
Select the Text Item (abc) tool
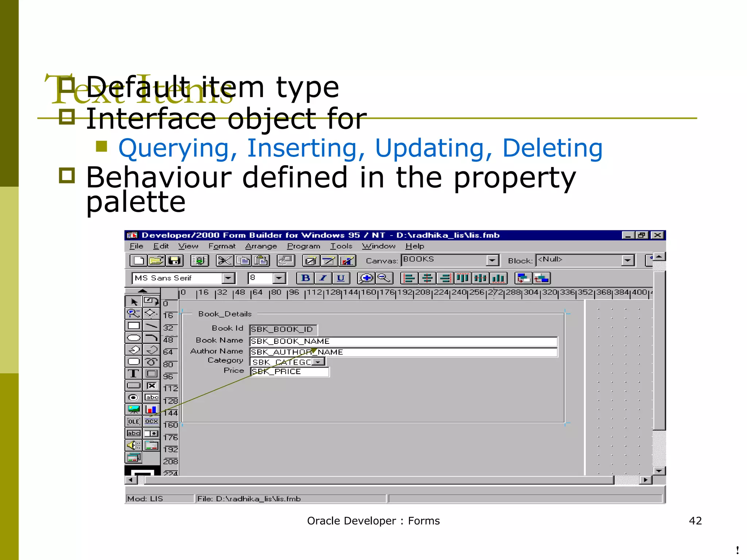[151, 397]
